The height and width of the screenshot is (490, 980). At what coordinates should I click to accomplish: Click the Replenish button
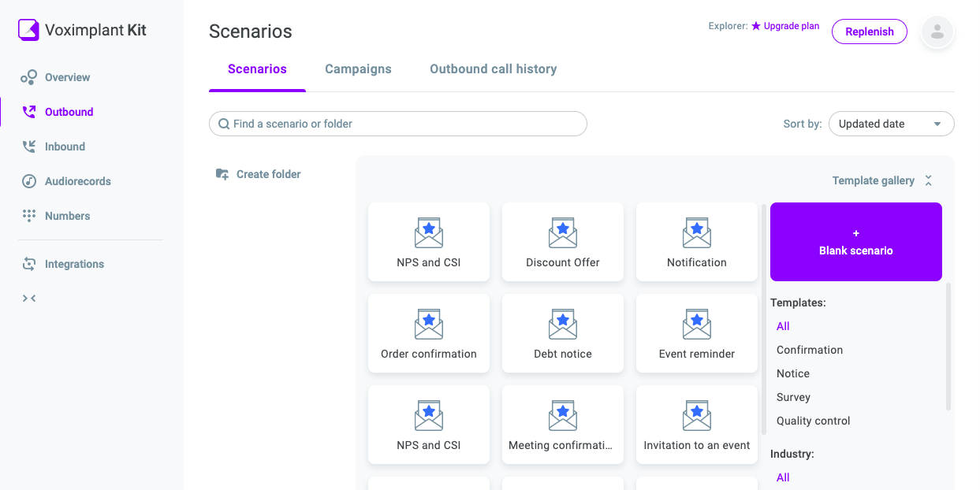869,32
